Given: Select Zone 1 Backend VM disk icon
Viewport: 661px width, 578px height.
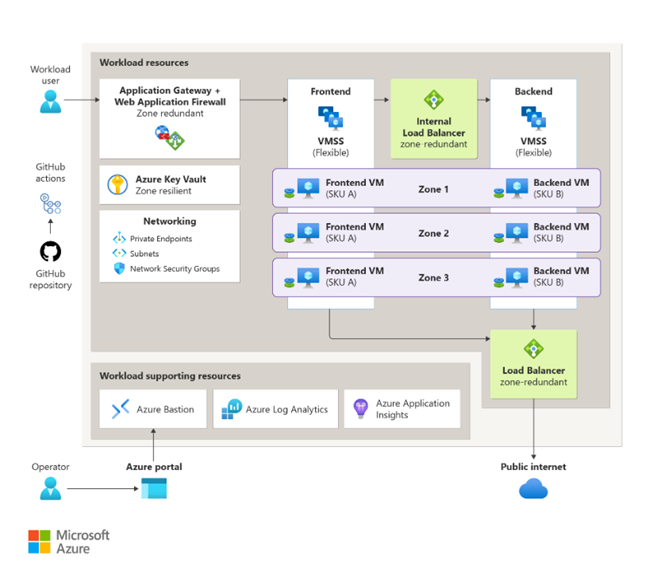Looking at the screenshot, I should (499, 194).
